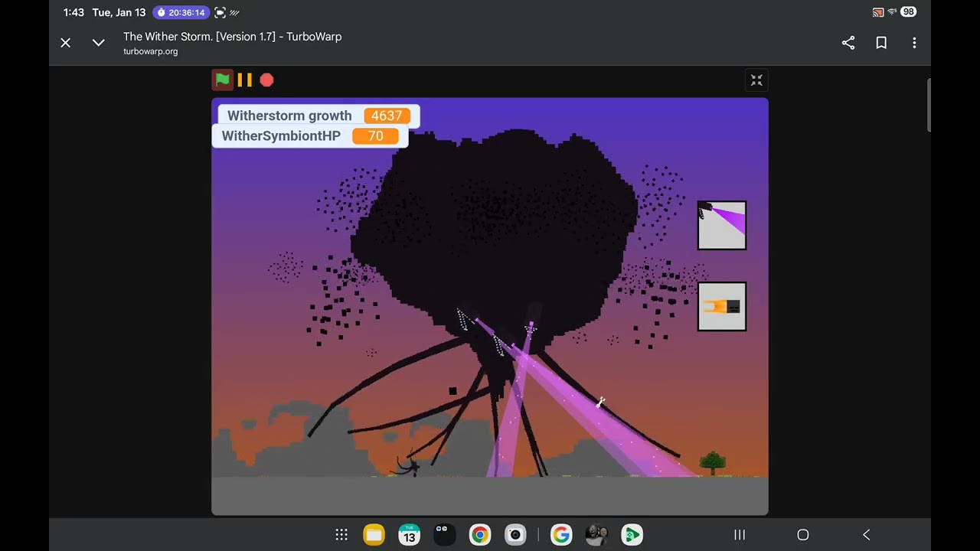980x551 pixels.
Task: Tap the clock showing 1:43
Action: 73,12
